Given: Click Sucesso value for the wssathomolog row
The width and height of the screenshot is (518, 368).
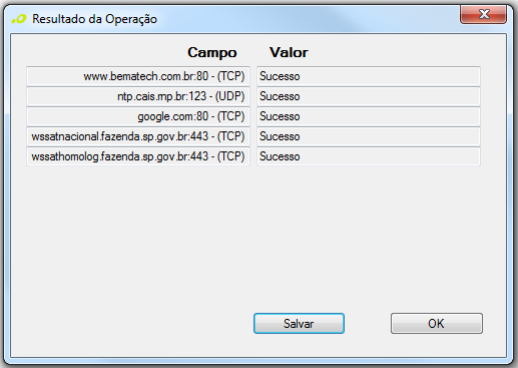Looking at the screenshot, I should 368,156.
